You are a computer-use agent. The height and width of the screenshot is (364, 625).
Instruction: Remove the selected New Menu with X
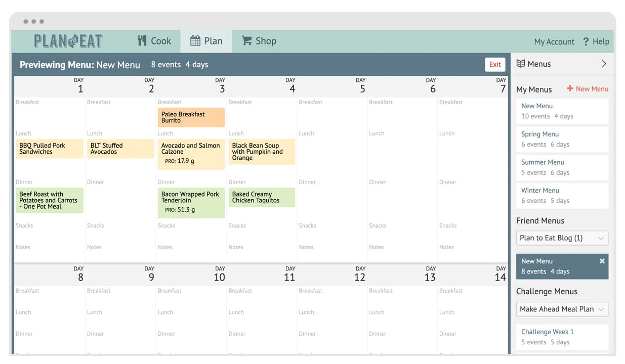(602, 261)
